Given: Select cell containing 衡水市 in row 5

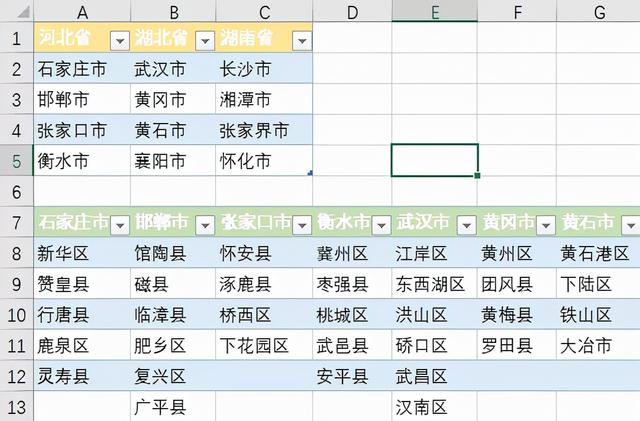Looking at the screenshot, I should tap(82, 161).
